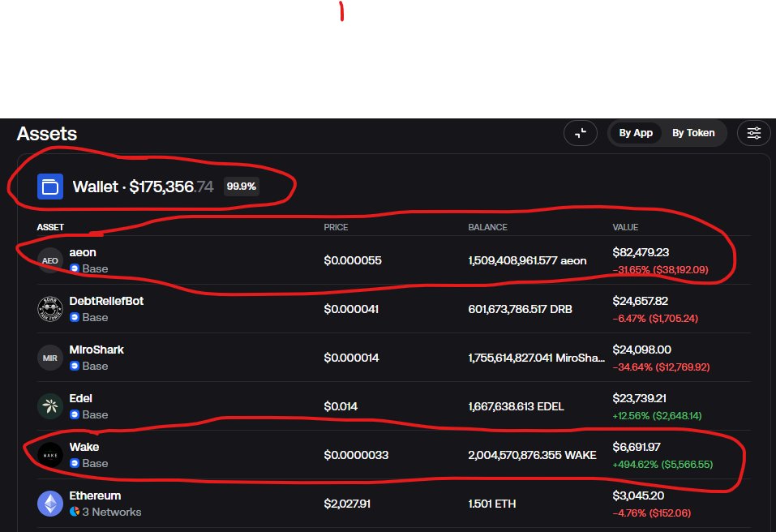Click the aeon price $0.000055
Image resolution: width=776 pixels, height=532 pixels.
tap(353, 260)
